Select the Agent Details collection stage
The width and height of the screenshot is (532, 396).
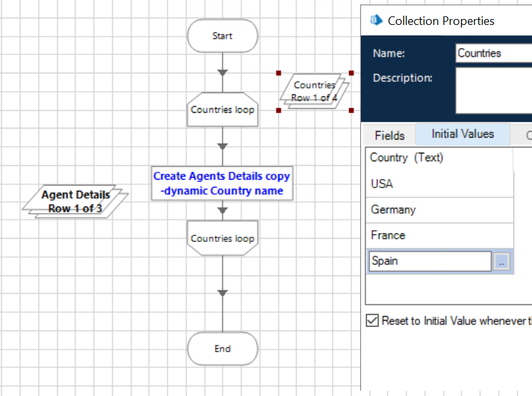[75, 201]
